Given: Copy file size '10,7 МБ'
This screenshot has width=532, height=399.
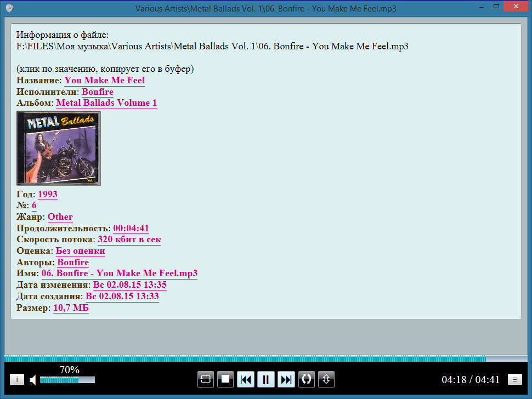Looking at the screenshot, I should click(x=71, y=308).
